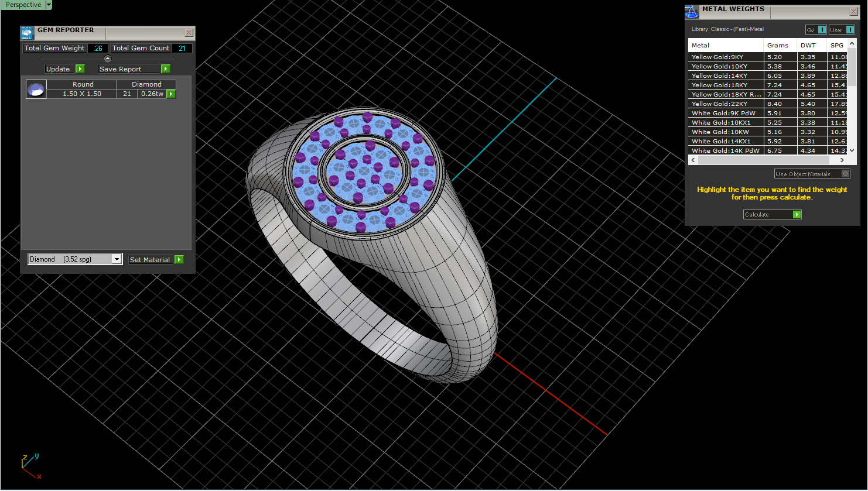
Task: Click the Gem Reporter panel icon
Action: 27,33
